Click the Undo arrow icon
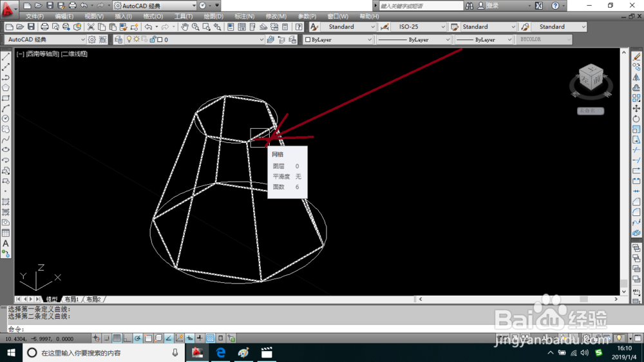Screen dimensions: 644x362 click(148, 27)
